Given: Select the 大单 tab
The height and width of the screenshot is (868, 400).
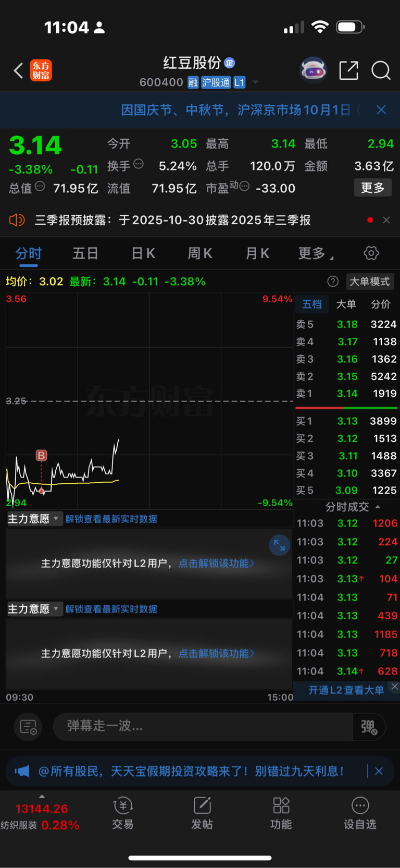Looking at the screenshot, I should pyautogui.click(x=346, y=304).
